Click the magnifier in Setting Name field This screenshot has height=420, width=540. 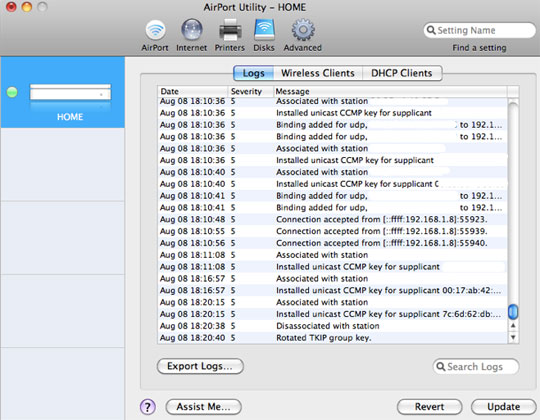[x=431, y=30]
